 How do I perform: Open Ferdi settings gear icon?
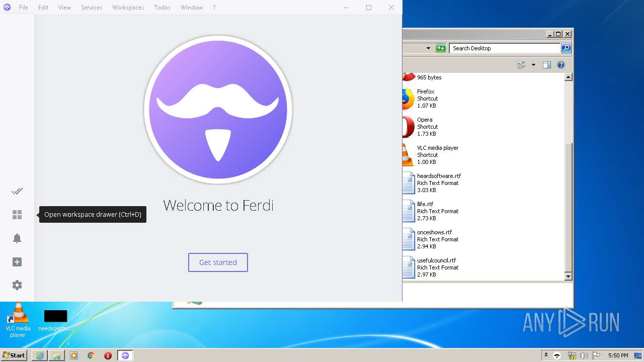click(x=17, y=285)
